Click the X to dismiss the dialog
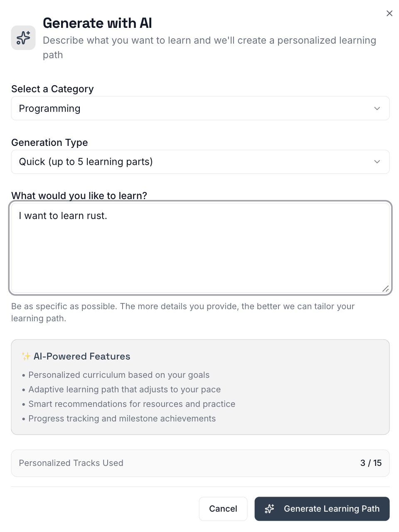The height and width of the screenshot is (532, 399). pos(389,13)
